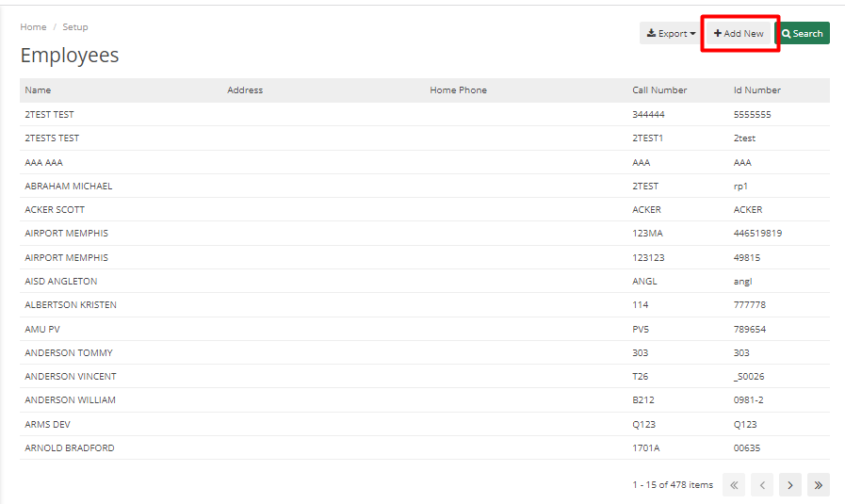Click Id number 00635
Image resolution: width=845 pixels, height=504 pixels.
pyautogui.click(x=746, y=447)
